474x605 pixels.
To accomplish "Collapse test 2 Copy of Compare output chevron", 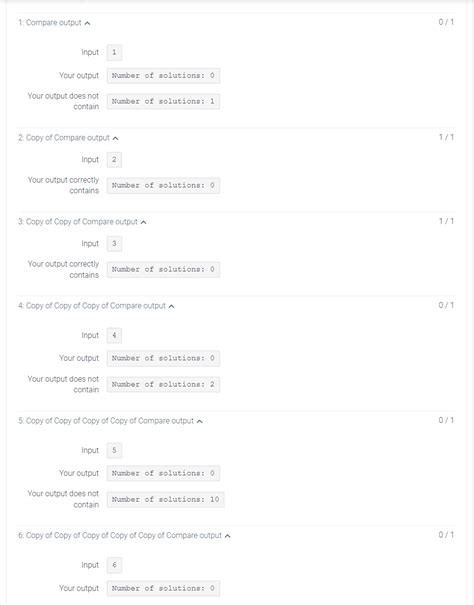I will [115, 138].
